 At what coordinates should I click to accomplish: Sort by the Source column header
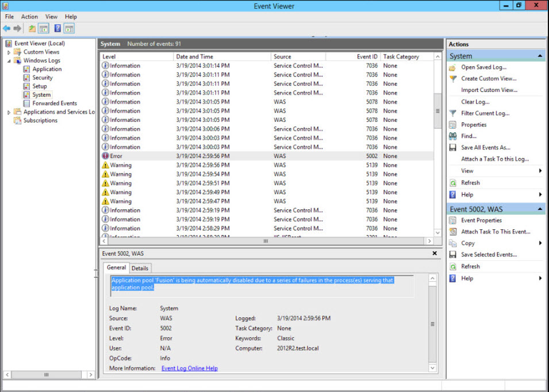298,57
